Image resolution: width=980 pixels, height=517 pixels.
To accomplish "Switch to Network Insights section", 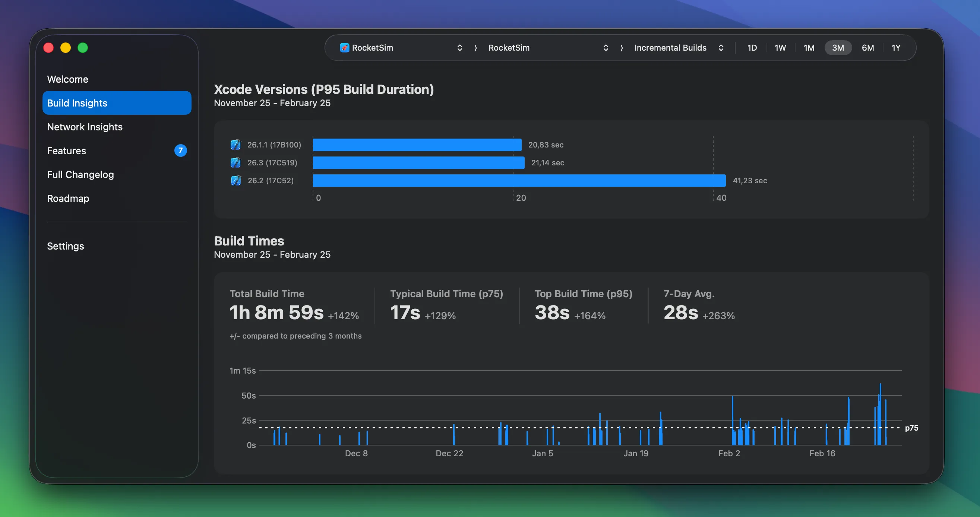I will tap(85, 127).
